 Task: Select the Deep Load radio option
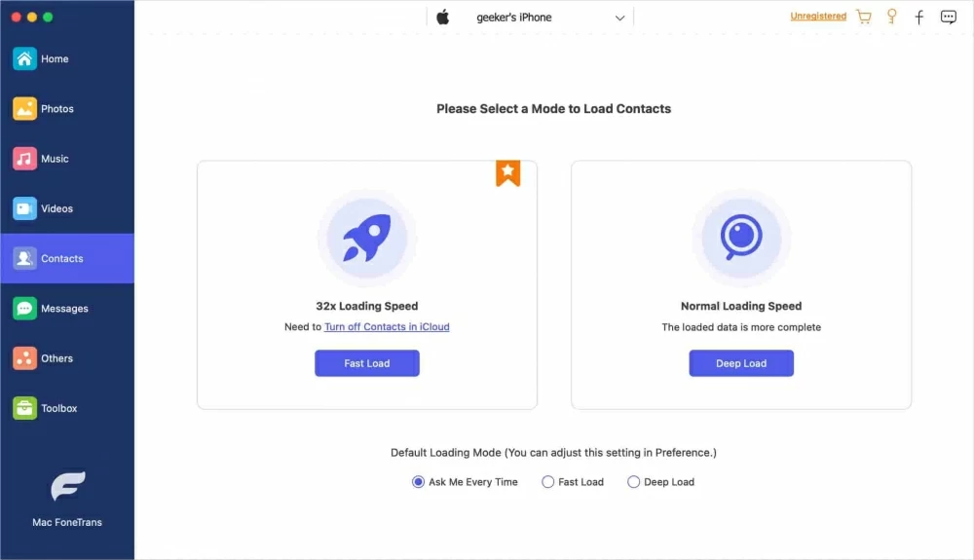click(634, 482)
